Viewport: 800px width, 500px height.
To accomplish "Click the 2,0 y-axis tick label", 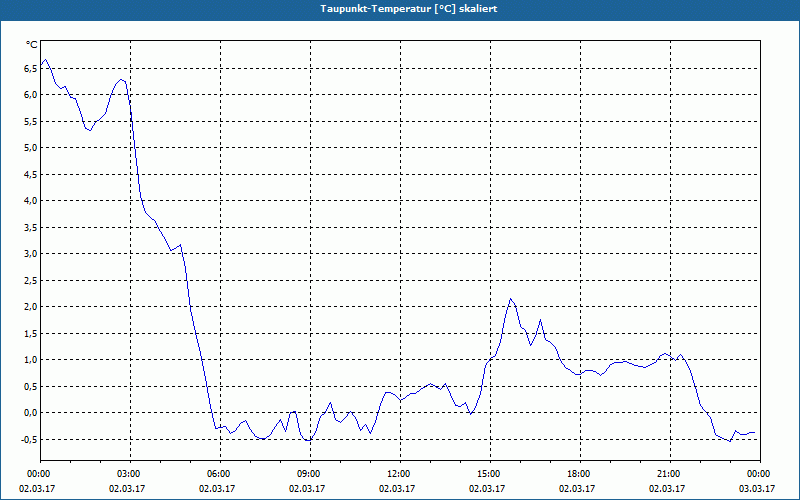I will (x=30, y=307).
